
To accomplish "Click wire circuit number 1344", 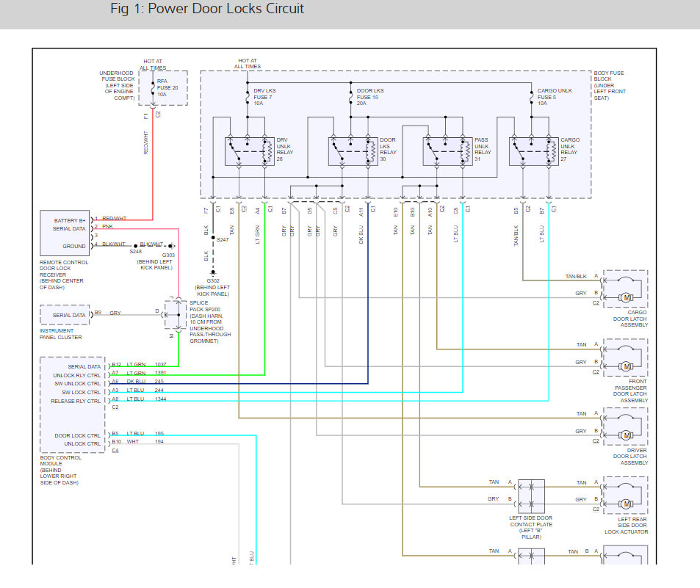I will [x=161, y=399].
